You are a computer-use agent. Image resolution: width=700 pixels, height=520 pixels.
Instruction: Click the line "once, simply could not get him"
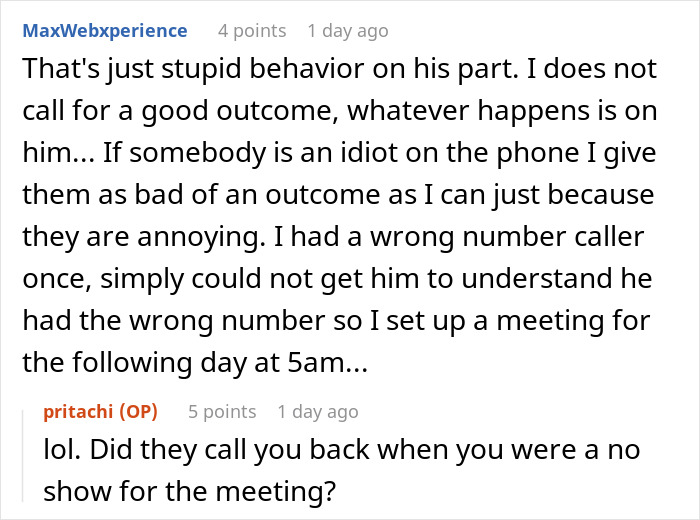(x=338, y=279)
